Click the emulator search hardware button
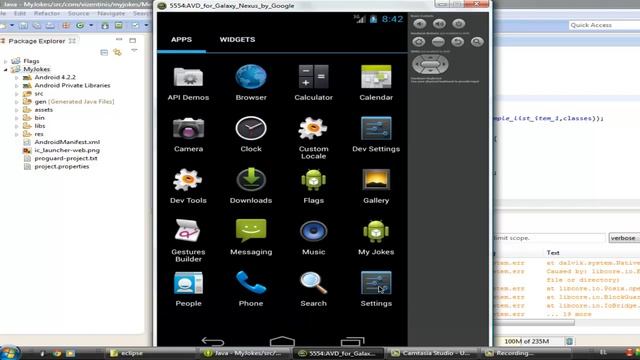640x360 pixels. 477,42
